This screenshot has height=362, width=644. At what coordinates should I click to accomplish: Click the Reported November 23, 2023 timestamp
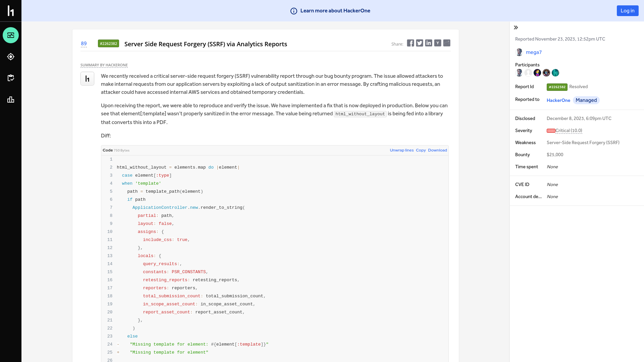point(560,39)
